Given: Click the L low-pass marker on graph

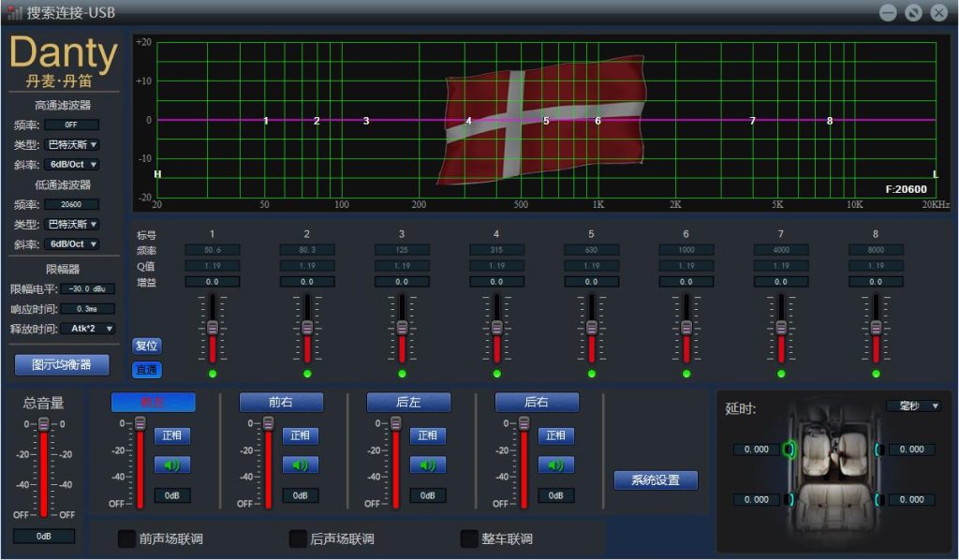Looking at the screenshot, I should (936, 174).
